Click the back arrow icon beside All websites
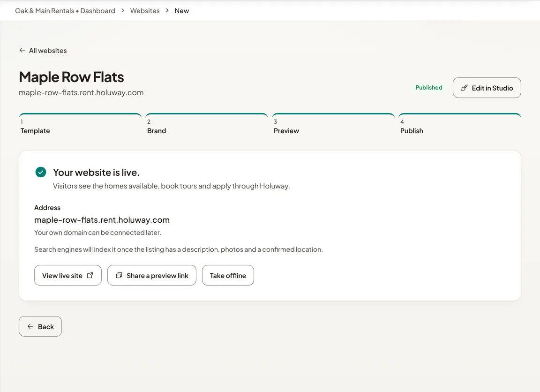Viewport: 540px width, 392px height. click(22, 50)
